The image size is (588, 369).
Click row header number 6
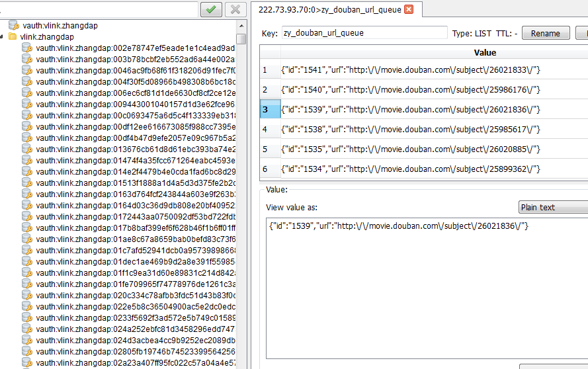pos(270,169)
